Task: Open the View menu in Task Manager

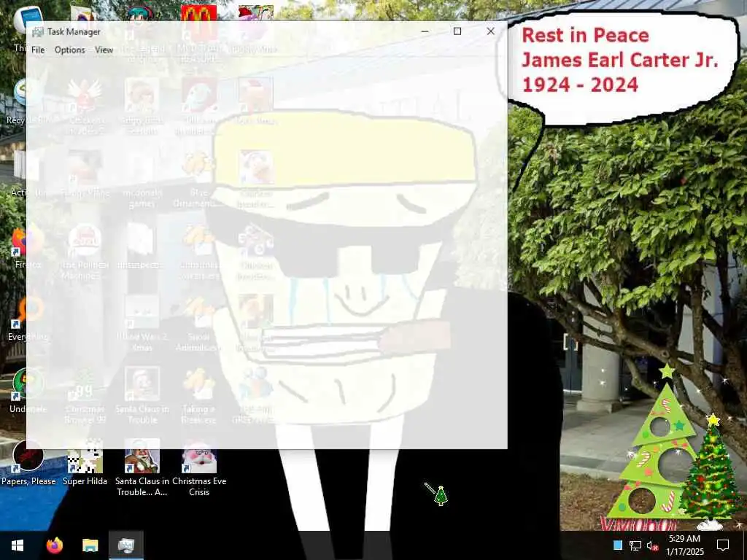Action: pyautogui.click(x=104, y=50)
